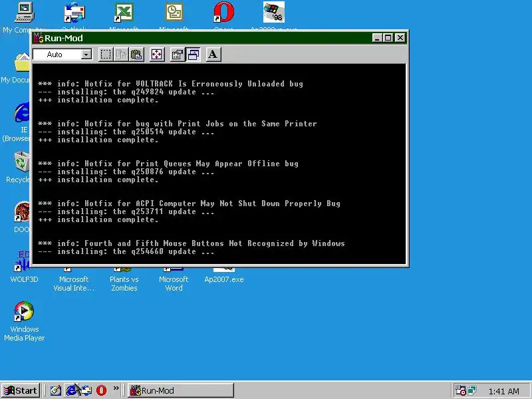Open the Properties toolbar icon in Run-Mod

pos(177,55)
